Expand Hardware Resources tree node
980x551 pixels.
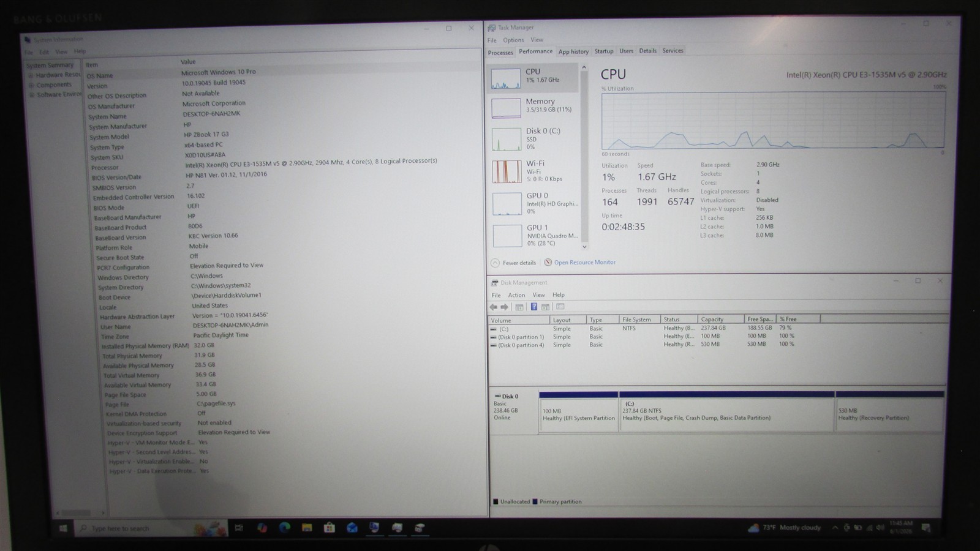click(x=30, y=75)
